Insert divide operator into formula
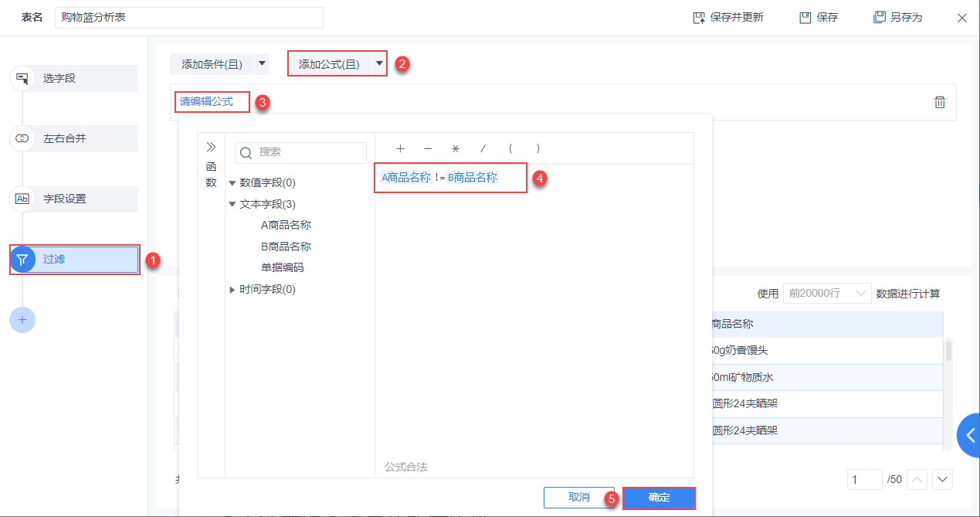 pyautogui.click(x=483, y=148)
